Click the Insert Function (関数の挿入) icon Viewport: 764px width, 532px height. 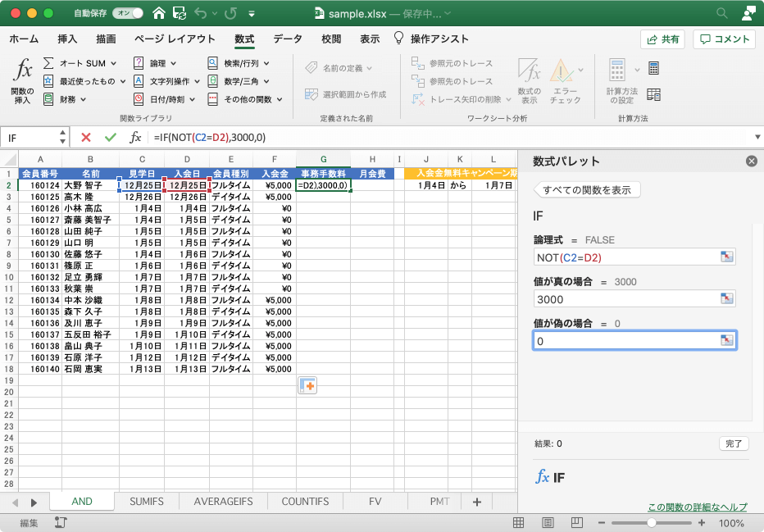(x=23, y=72)
